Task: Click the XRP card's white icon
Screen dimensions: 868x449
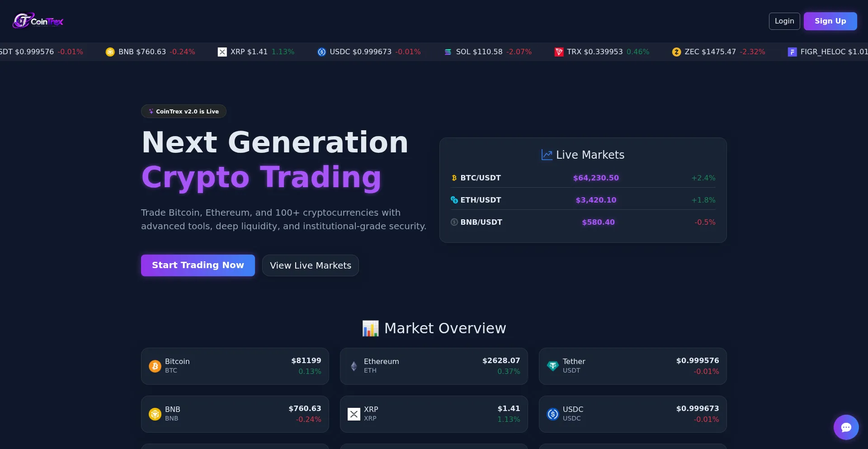Action: point(354,414)
